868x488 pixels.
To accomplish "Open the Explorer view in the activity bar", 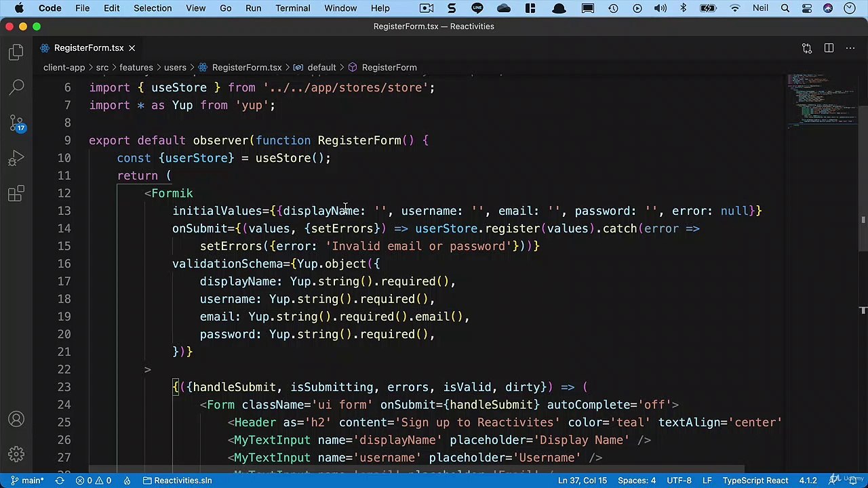I will point(16,53).
